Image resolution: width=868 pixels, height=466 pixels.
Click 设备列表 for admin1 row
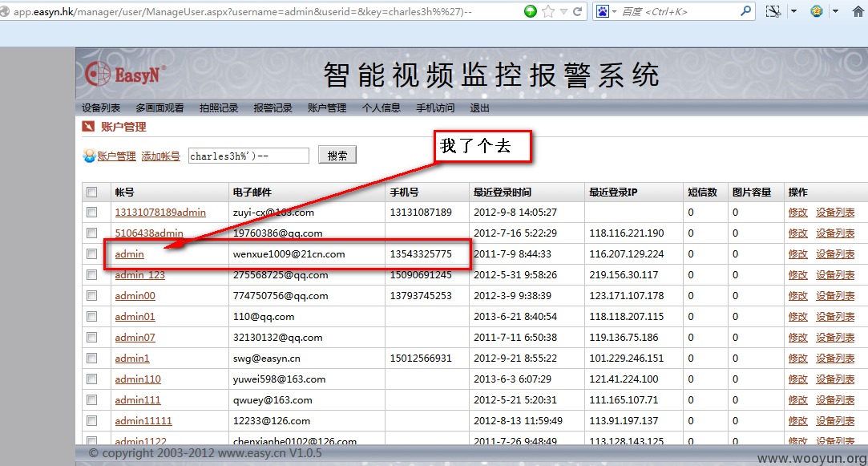tap(835, 359)
